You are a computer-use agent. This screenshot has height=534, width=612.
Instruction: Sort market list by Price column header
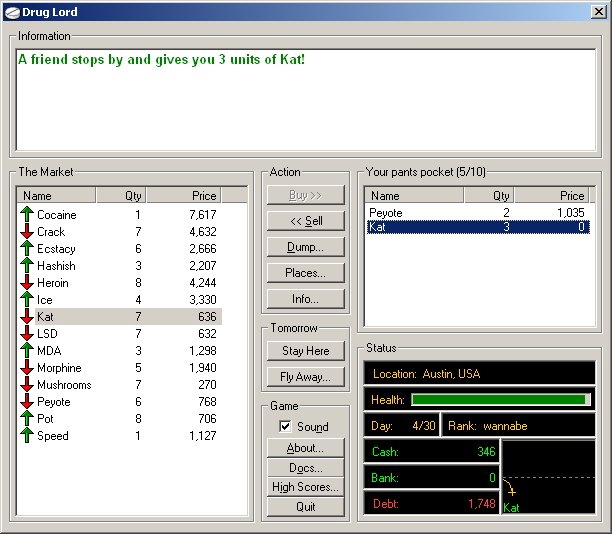point(183,196)
